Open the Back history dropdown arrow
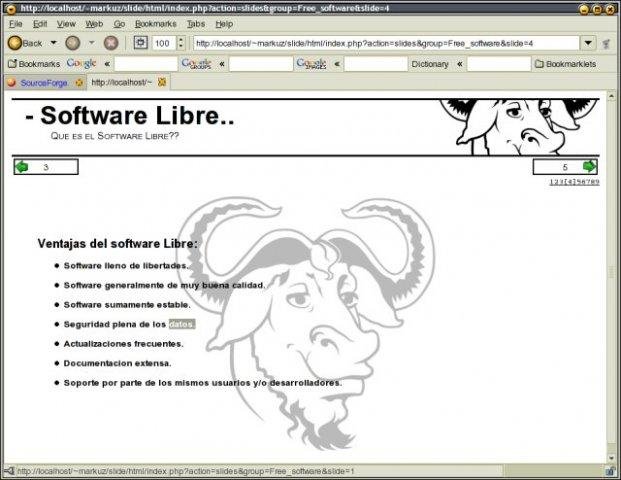The height and width of the screenshot is (480, 621). [x=53, y=42]
